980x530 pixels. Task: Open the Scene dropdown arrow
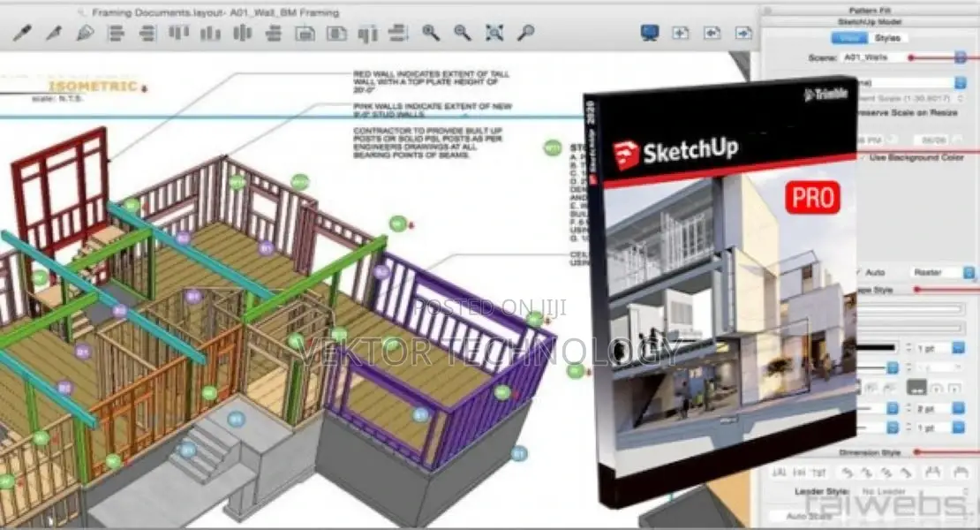961,57
